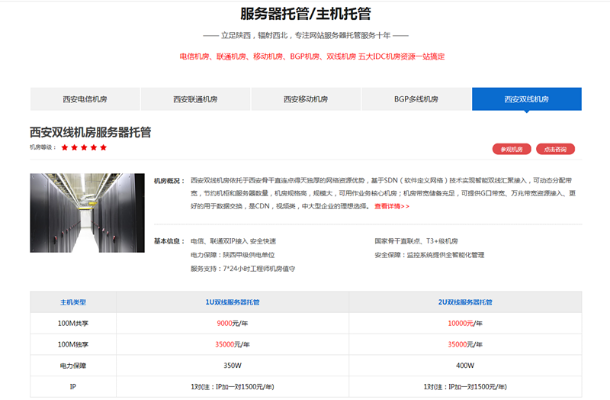The height and width of the screenshot is (400, 610).
Task: Click the 2U双线服务器托管 column header
Action: pos(465,302)
